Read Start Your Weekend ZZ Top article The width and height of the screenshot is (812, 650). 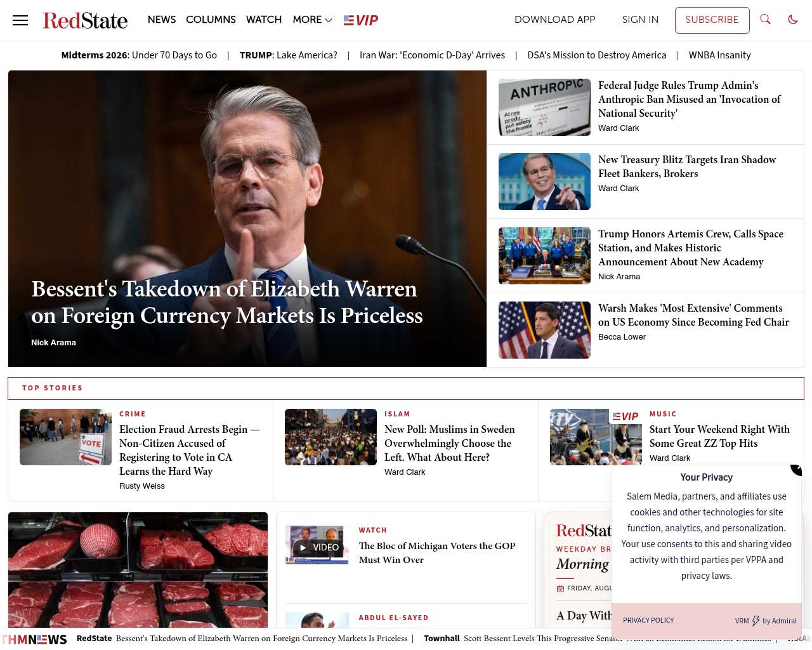click(719, 436)
